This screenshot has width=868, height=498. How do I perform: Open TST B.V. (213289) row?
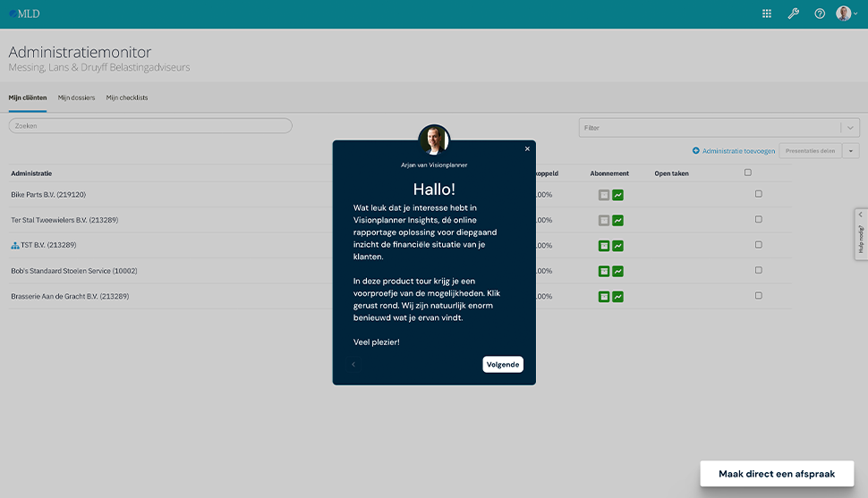(48, 245)
